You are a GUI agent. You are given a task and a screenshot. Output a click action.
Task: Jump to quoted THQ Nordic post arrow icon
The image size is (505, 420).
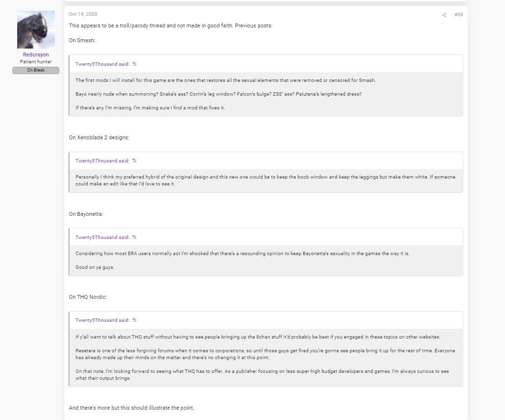(134, 320)
